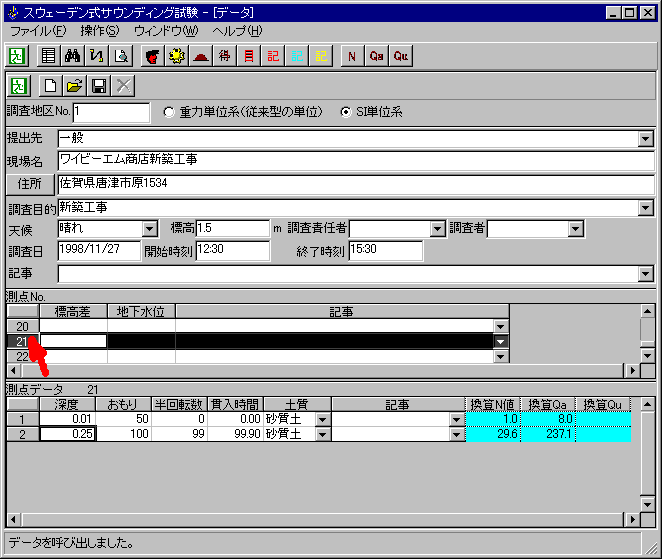Open the data table list icon

coord(49,56)
